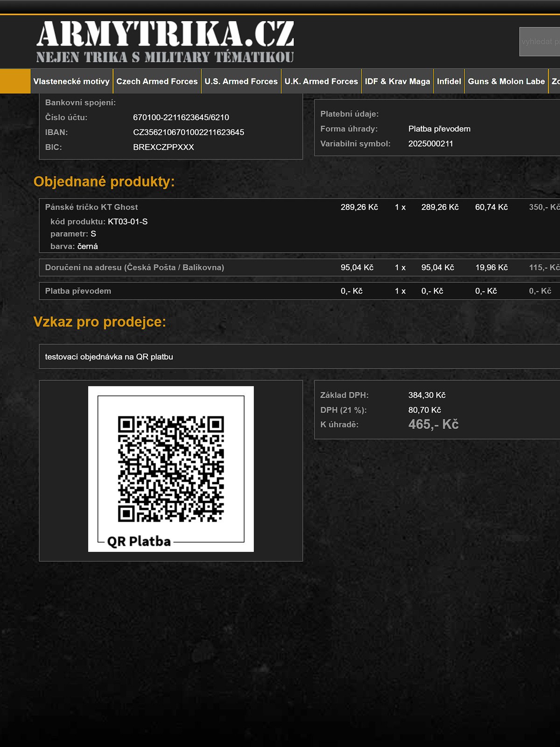
Task: Click the variable symbol 2025000211
Action: click(431, 144)
